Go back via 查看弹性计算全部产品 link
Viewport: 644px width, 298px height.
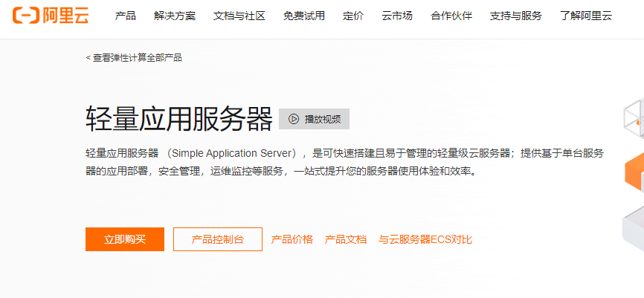pos(134,58)
